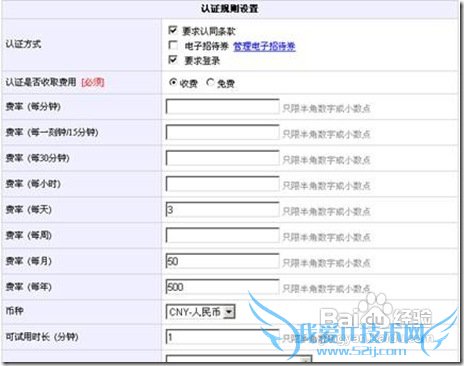Click the red [必须] marker text
The width and height of the screenshot is (464, 366).
[x=93, y=82]
